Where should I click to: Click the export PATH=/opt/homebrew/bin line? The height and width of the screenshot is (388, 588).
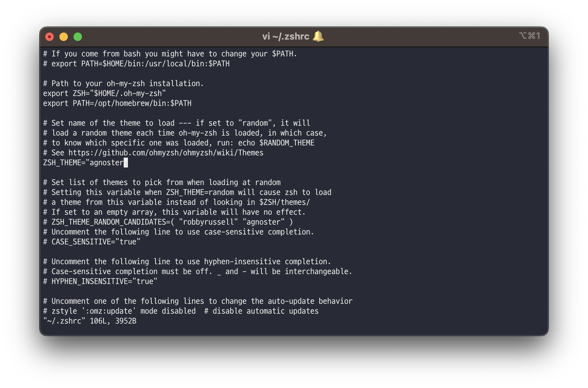(x=117, y=103)
